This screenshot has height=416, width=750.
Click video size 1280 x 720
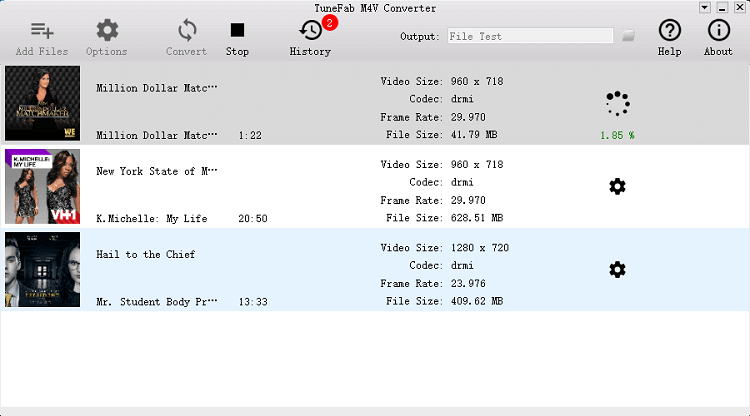coord(480,248)
